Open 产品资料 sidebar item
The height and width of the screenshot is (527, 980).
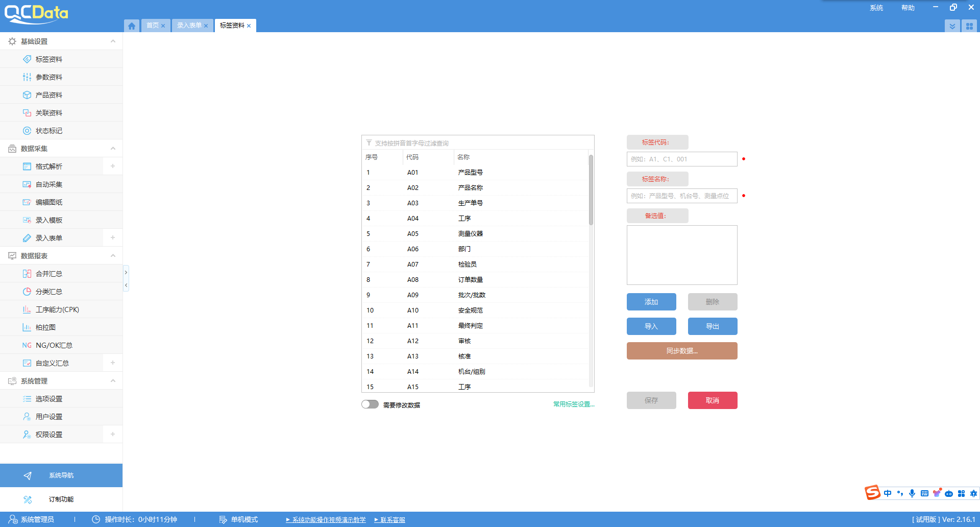coord(49,95)
